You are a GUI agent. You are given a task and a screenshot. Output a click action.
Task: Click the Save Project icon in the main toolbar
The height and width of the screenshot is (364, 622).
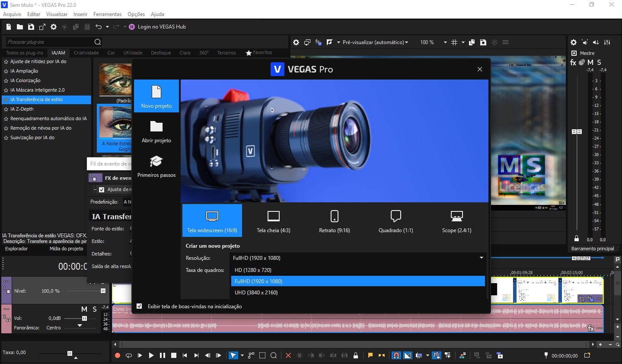click(31, 26)
